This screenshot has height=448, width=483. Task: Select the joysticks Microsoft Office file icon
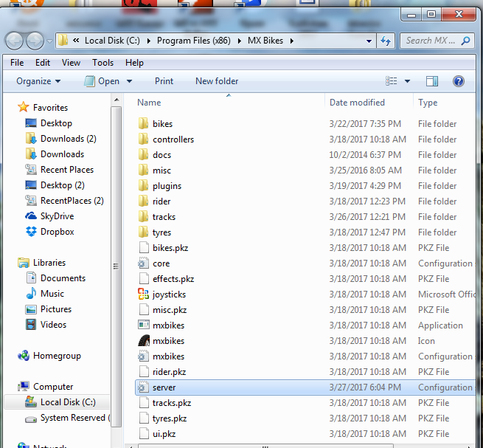tap(143, 294)
